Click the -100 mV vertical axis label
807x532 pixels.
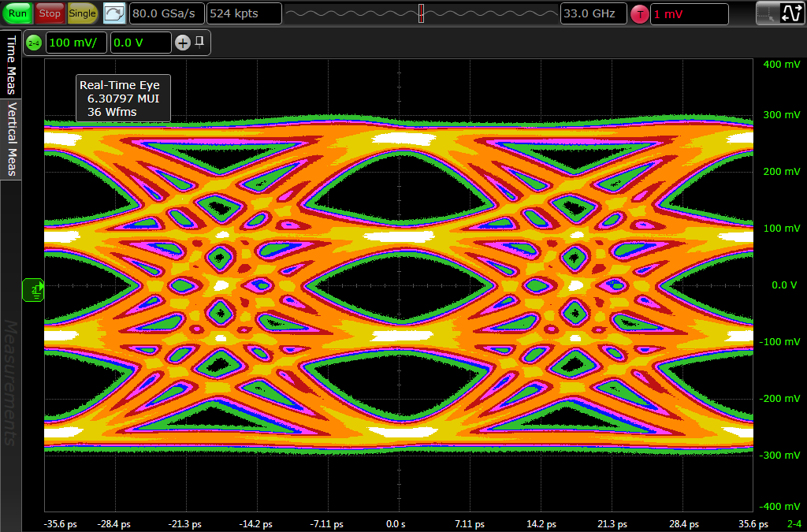click(x=779, y=341)
